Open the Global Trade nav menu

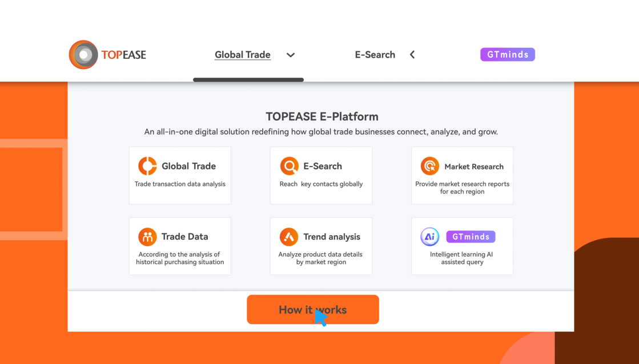243,55
